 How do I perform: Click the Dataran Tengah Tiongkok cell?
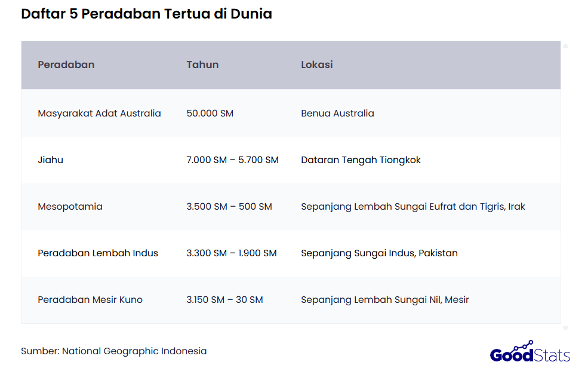[x=361, y=160]
